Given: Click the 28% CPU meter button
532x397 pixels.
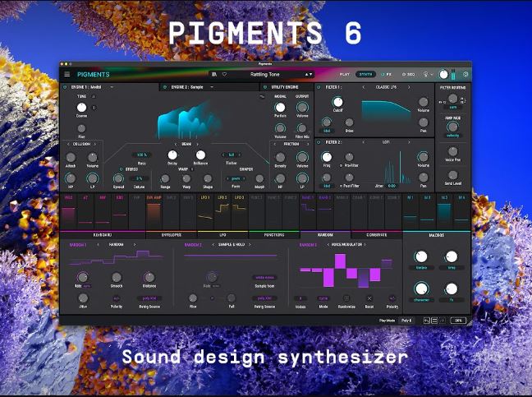Looking at the screenshot, I should [x=458, y=321].
